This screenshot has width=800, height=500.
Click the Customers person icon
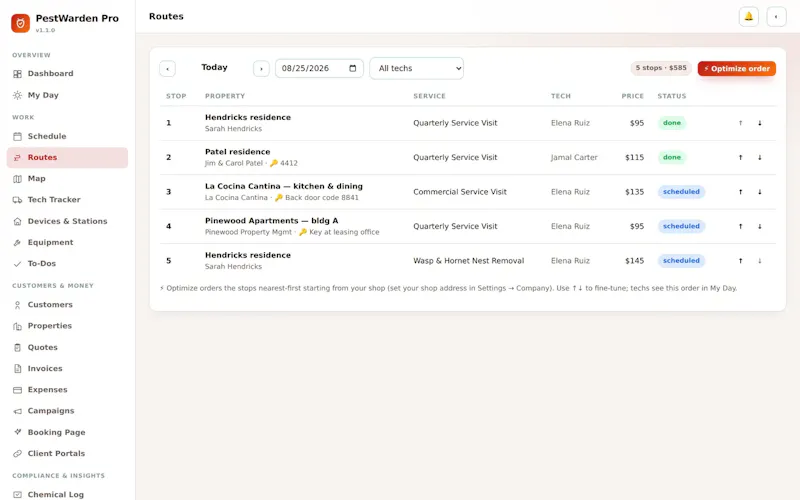17,305
